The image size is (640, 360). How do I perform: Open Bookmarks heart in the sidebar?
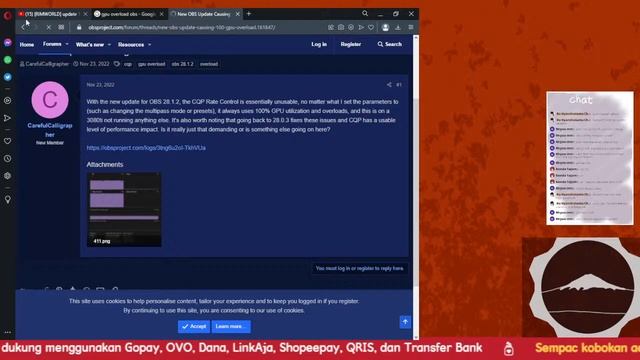coord(8,141)
